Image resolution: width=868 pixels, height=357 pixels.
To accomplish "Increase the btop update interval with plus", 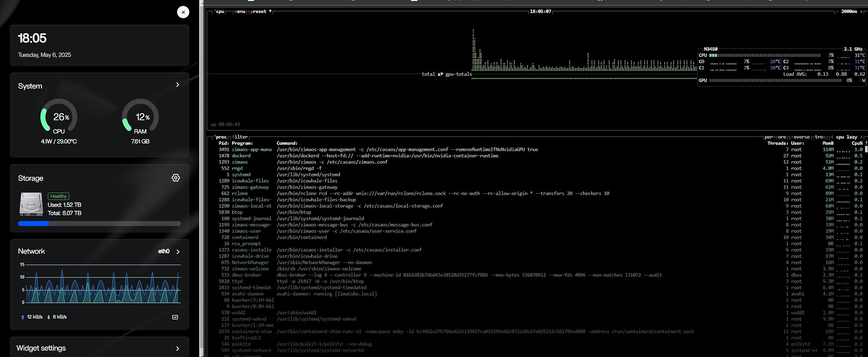I will (x=861, y=12).
